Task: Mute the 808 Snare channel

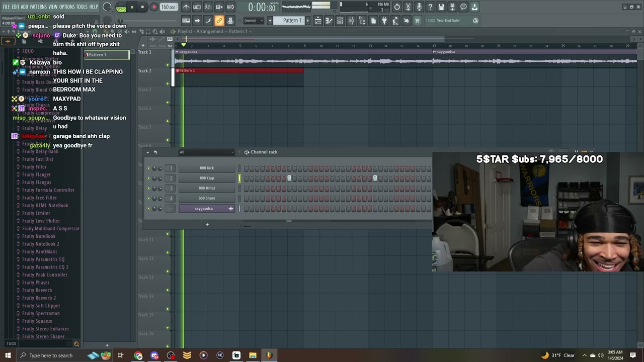Action: pyautogui.click(x=148, y=198)
